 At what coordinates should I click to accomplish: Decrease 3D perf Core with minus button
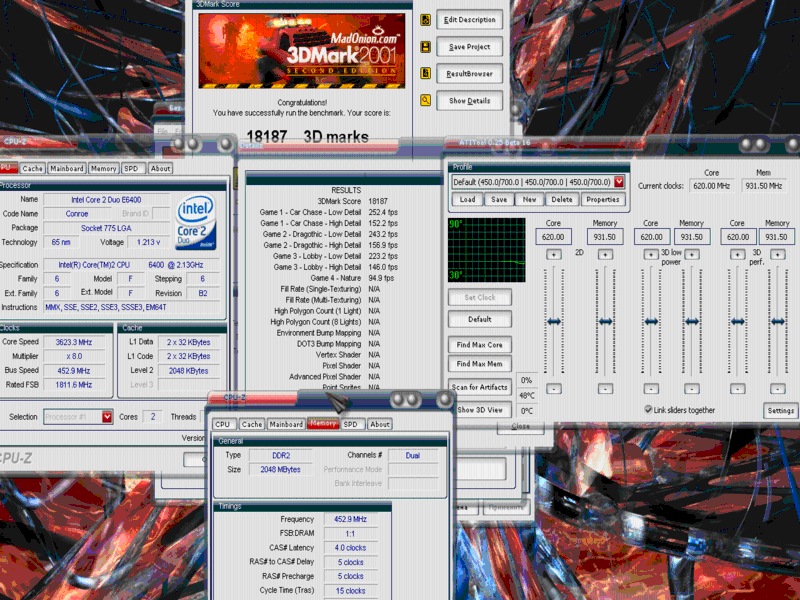[737, 389]
